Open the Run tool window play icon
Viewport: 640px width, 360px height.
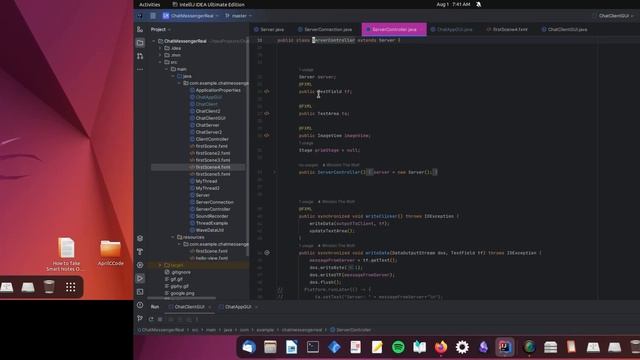pos(140,278)
